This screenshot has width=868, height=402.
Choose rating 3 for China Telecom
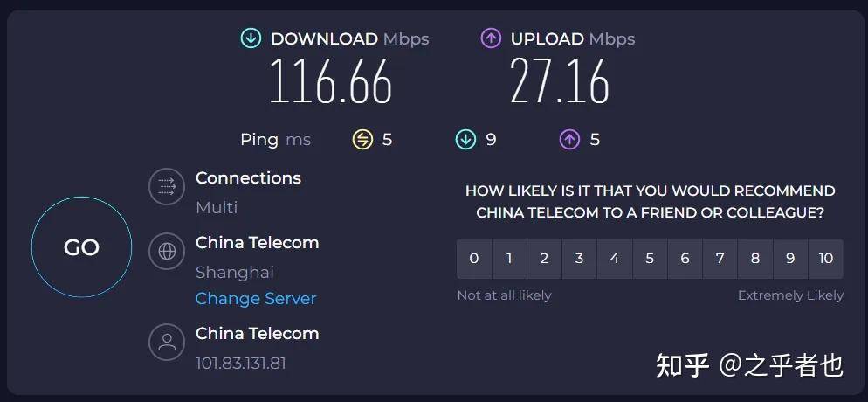[580, 259]
